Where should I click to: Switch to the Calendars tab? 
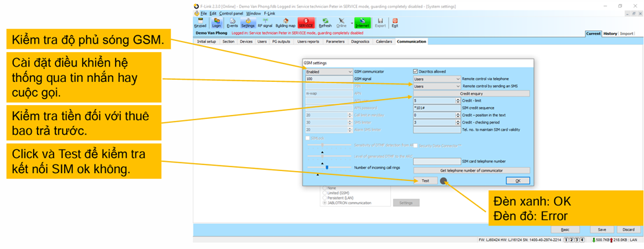pyautogui.click(x=384, y=42)
